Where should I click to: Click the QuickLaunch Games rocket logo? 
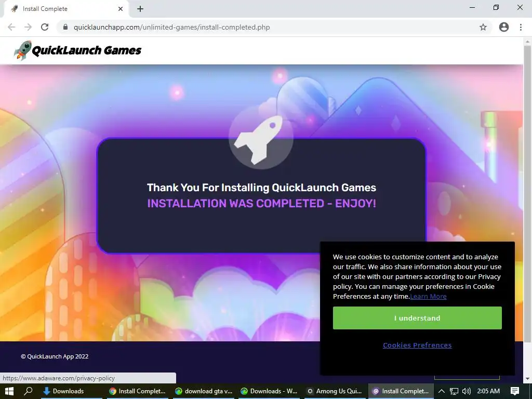coord(23,50)
